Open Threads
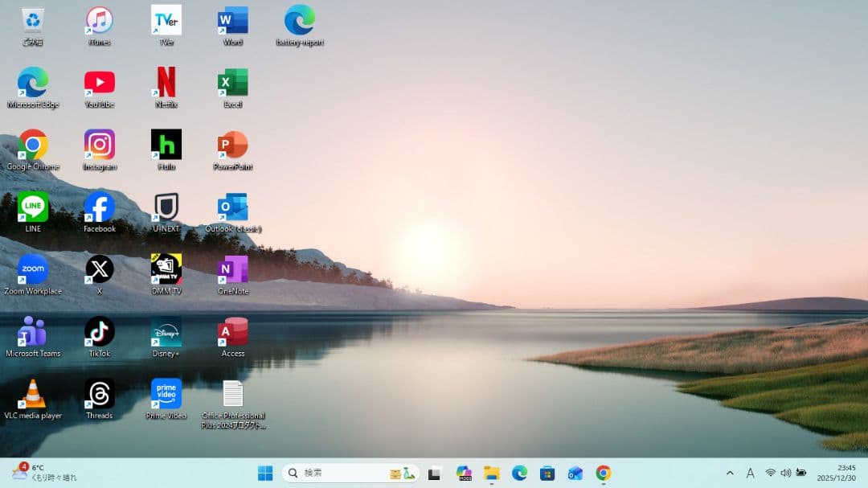Screen dimensions: 868x488 (x=99, y=393)
